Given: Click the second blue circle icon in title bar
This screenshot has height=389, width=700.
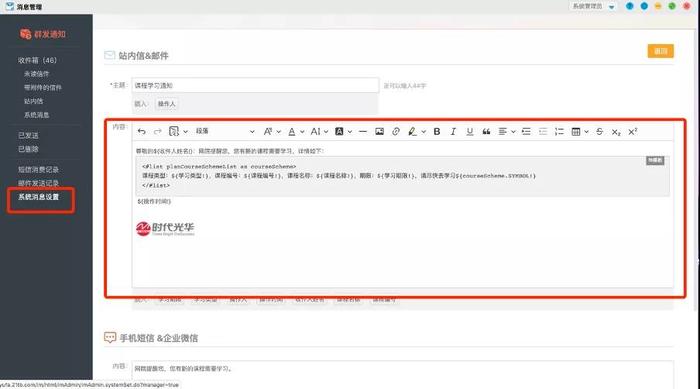Looking at the screenshot, I should pyautogui.click(x=644, y=6).
